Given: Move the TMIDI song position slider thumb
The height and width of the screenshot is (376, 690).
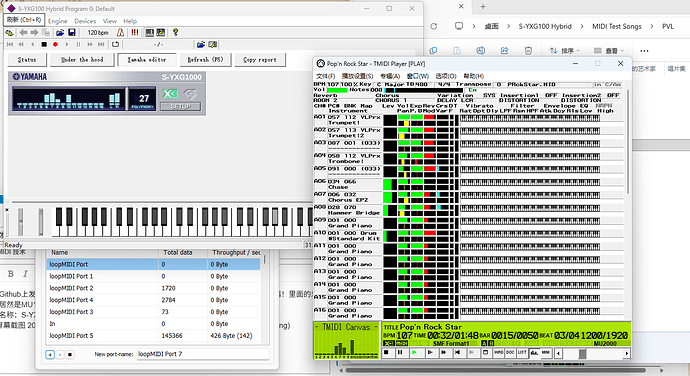Looking at the screenshot, I should click(582, 353).
